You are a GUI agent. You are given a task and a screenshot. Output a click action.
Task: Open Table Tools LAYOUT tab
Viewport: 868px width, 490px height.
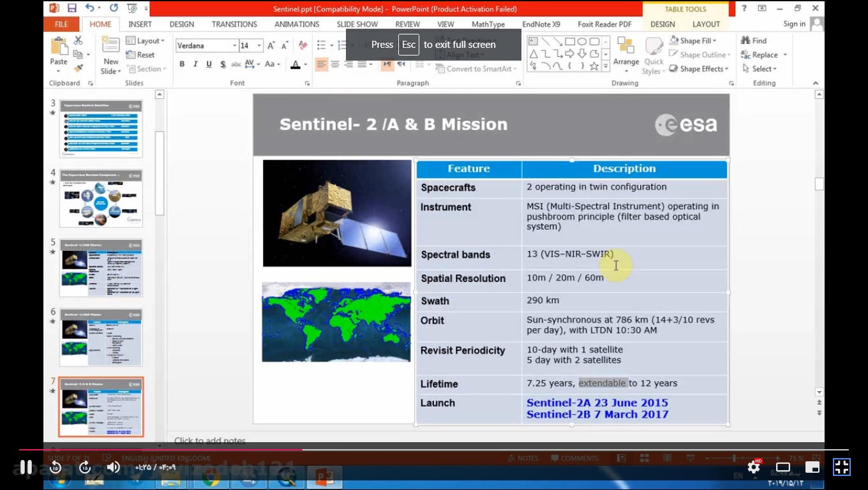coord(706,24)
